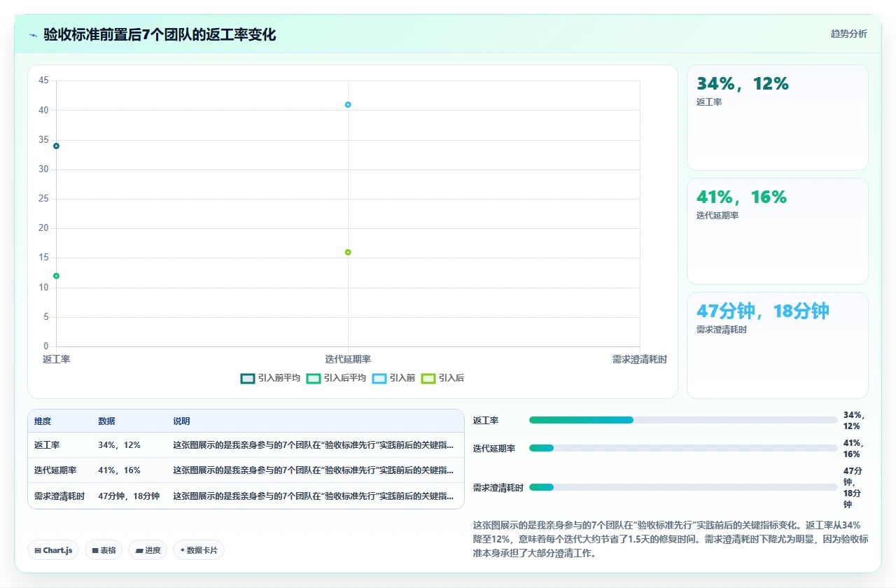Click the 返工率 x-axis label
Screen dimensions: 896x588
pyautogui.click(x=56, y=359)
